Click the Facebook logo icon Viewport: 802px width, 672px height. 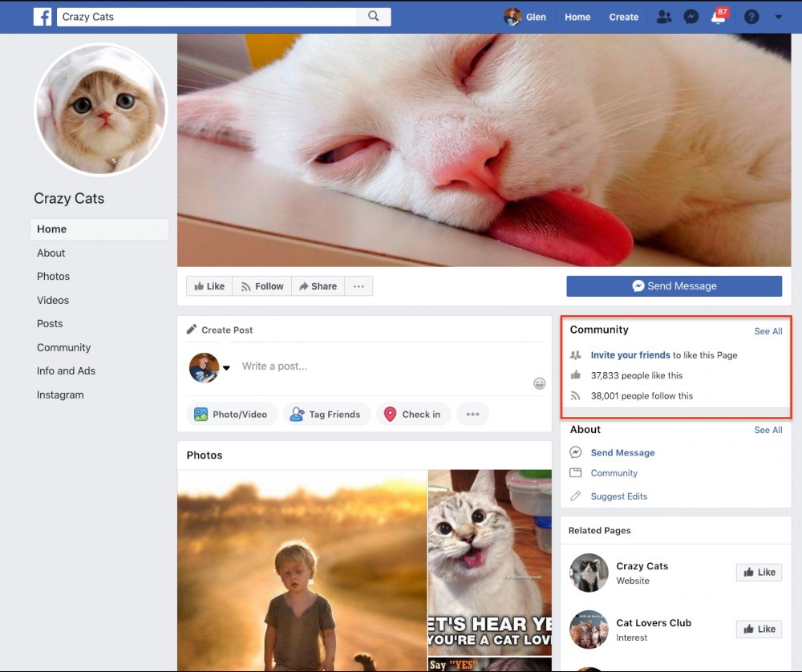(x=43, y=17)
